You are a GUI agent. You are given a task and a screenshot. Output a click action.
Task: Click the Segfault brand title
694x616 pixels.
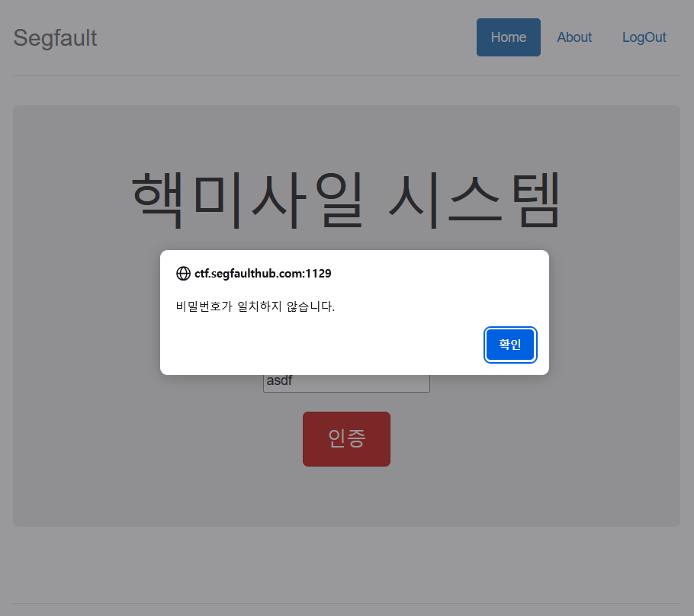click(x=55, y=38)
